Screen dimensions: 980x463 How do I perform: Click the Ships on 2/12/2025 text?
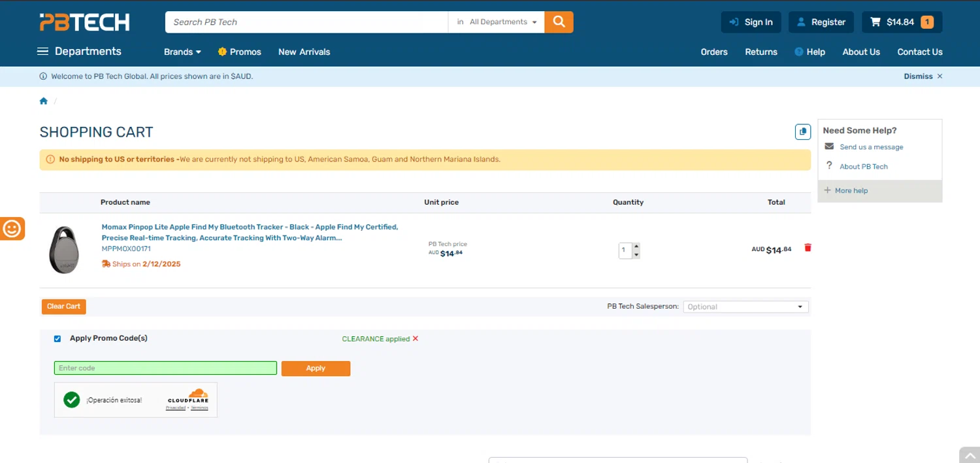(x=141, y=264)
